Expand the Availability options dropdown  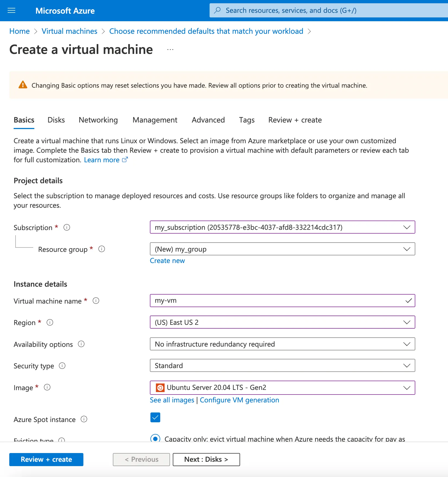407,344
